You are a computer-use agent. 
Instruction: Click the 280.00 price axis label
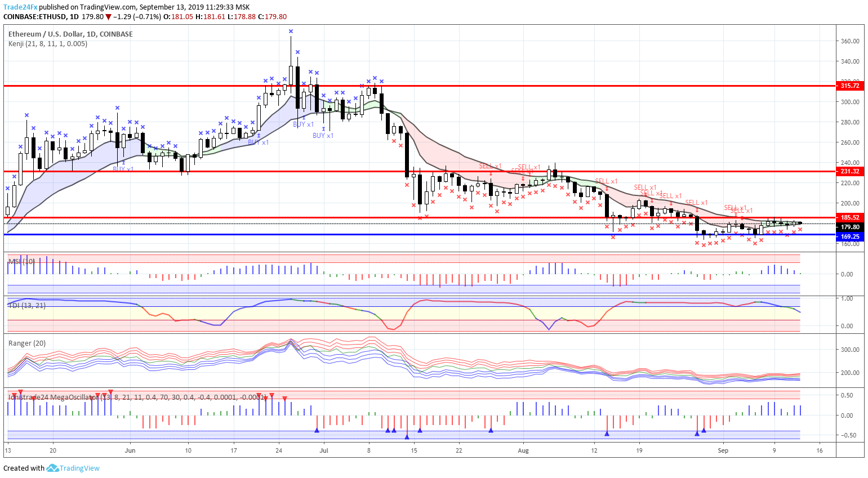(850, 122)
